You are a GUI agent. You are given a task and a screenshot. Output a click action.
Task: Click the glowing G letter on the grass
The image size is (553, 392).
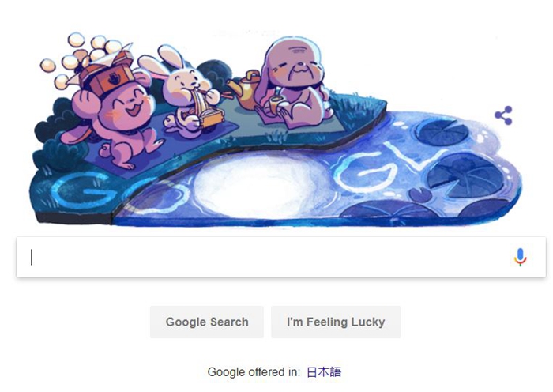pyautogui.click(x=82, y=190)
